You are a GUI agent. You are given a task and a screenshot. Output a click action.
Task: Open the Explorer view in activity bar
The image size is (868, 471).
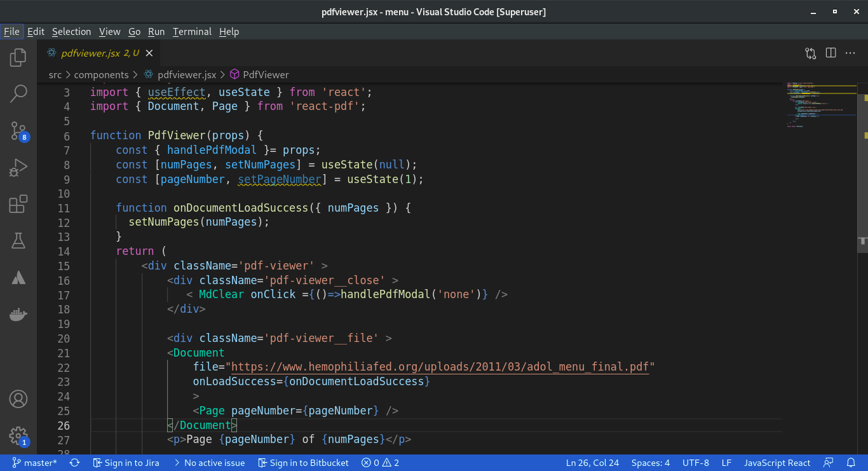[x=18, y=58]
